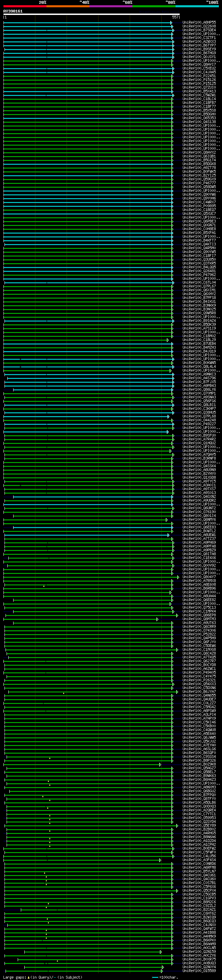Viewport: 222px width, 980px height.
Task: Select label UniRef100_Q8ITA8
Action: pos(199,554)
